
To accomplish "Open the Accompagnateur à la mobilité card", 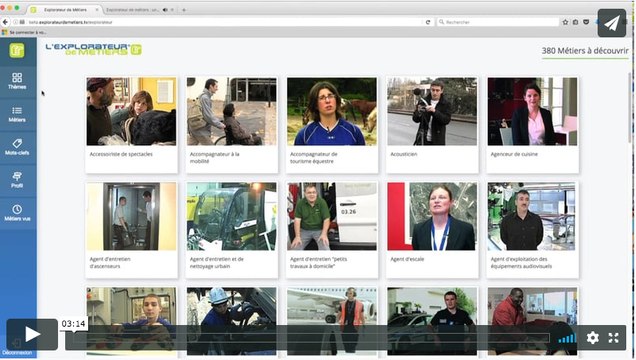I will (x=232, y=125).
